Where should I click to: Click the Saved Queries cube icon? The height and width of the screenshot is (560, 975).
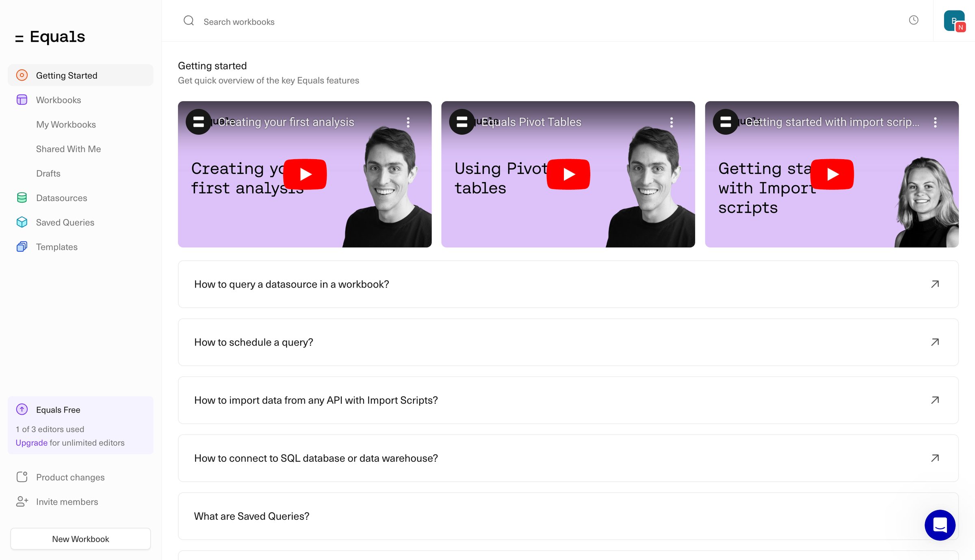click(x=22, y=222)
